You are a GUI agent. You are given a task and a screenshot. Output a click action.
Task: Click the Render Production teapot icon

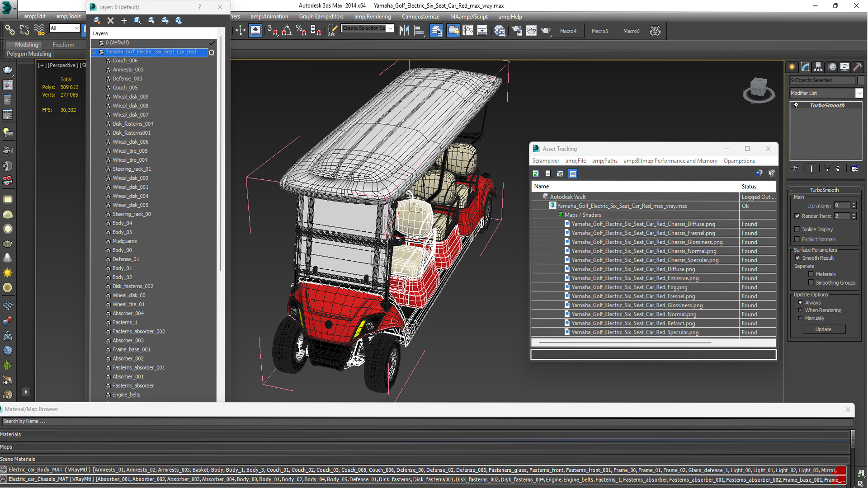pos(546,30)
